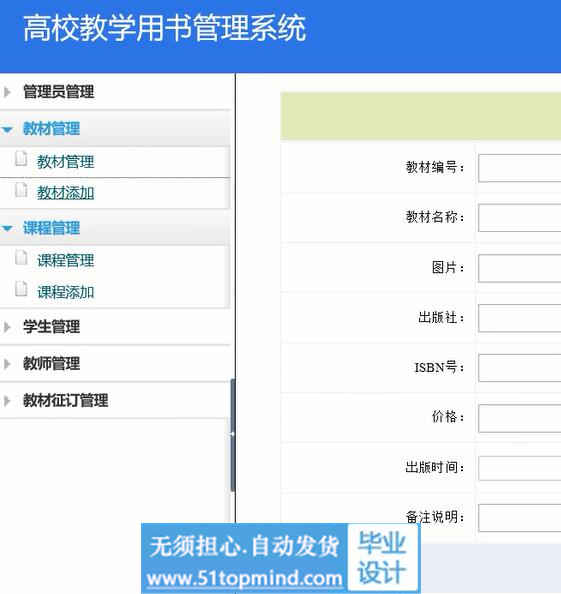Screen dimensions: 561x594
Task: Focus the 教材名称 text box
Action: (x=520, y=217)
